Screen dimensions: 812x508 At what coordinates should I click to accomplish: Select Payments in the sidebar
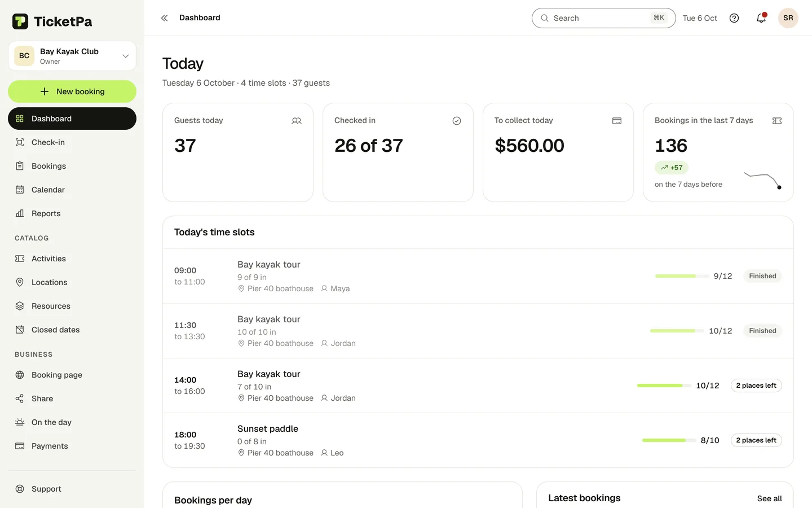[72, 446]
